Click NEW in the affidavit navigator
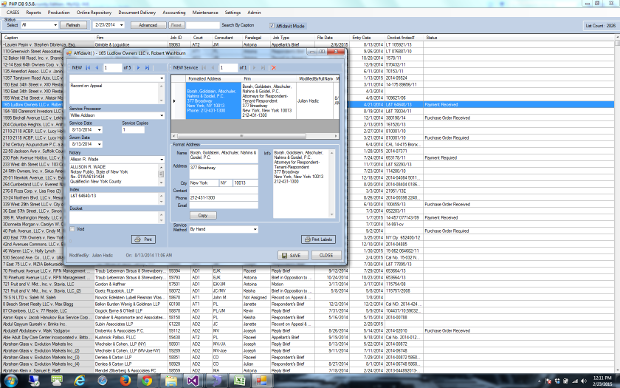 tap(77, 68)
